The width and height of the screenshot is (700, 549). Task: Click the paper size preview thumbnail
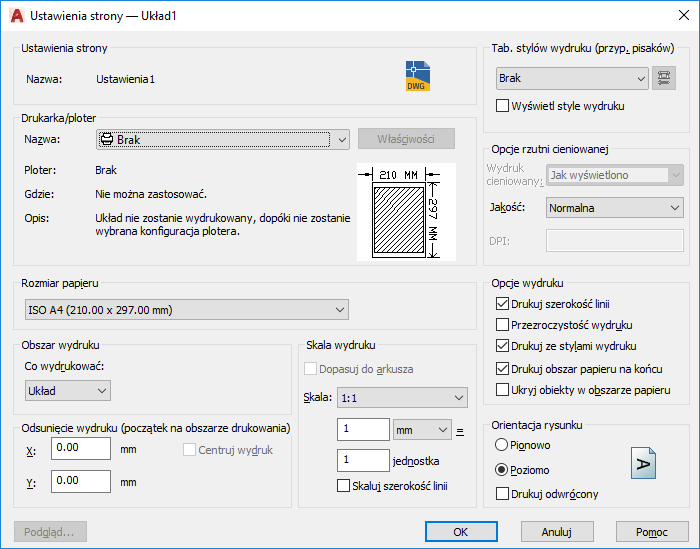pos(406,212)
